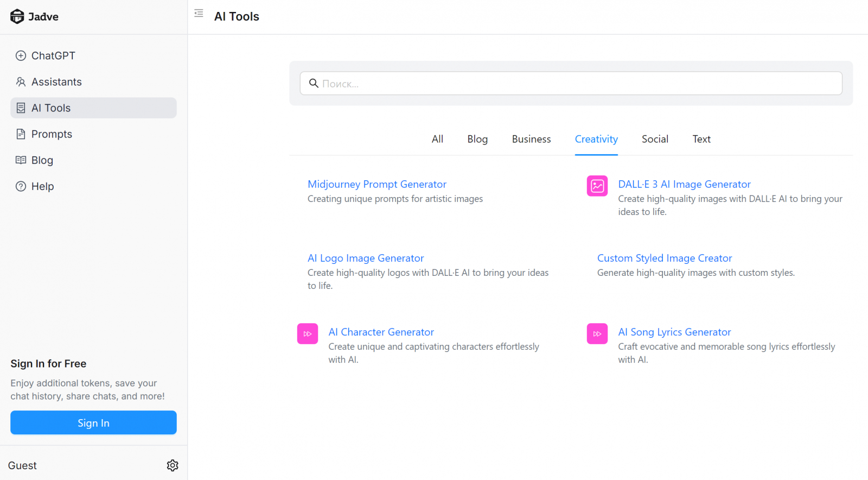Open Assistants from the sidebar
This screenshot has width=868, height=480.
56,82
